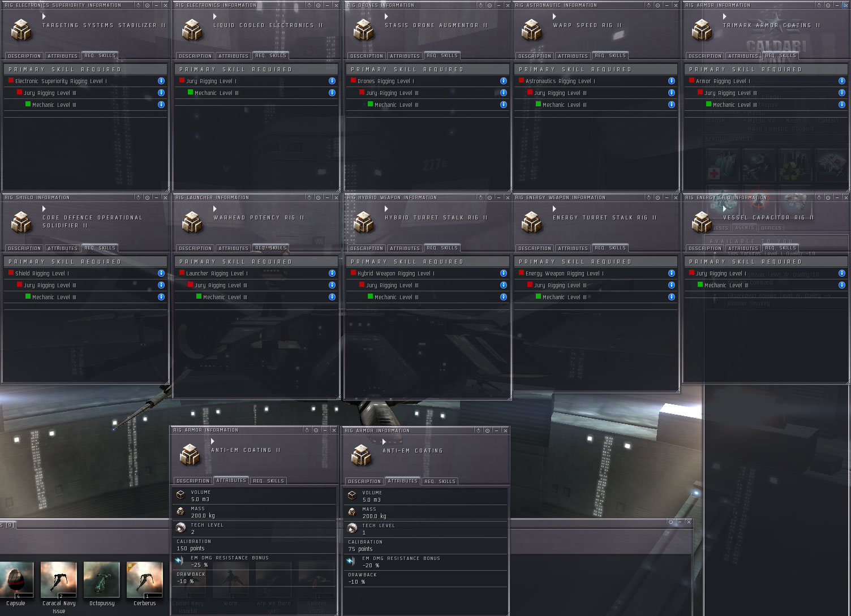Open info icon for Jury Rigging Level I in Liquid Cooled Electronics II window

click(332, 81)
